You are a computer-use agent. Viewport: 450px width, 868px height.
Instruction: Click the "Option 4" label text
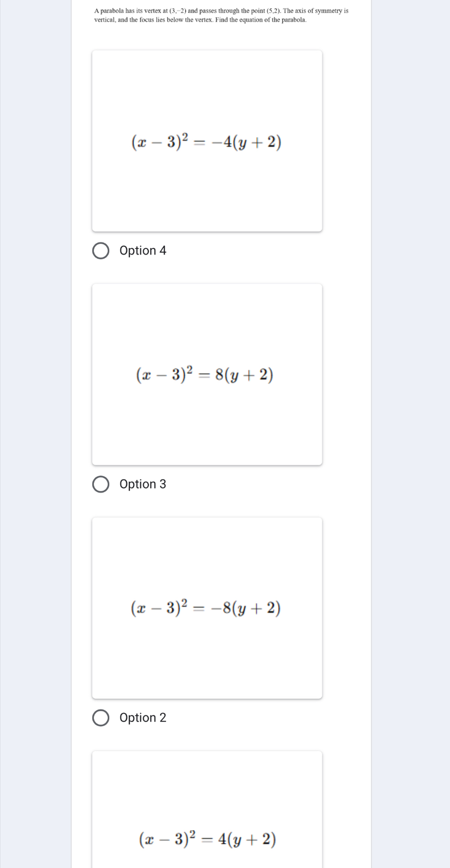[143, 251]
